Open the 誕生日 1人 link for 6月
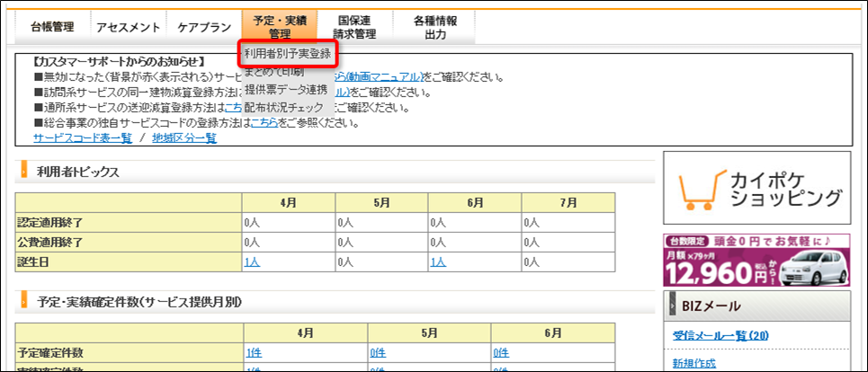Viewport: 868px width, 372px height. [438, 262]
